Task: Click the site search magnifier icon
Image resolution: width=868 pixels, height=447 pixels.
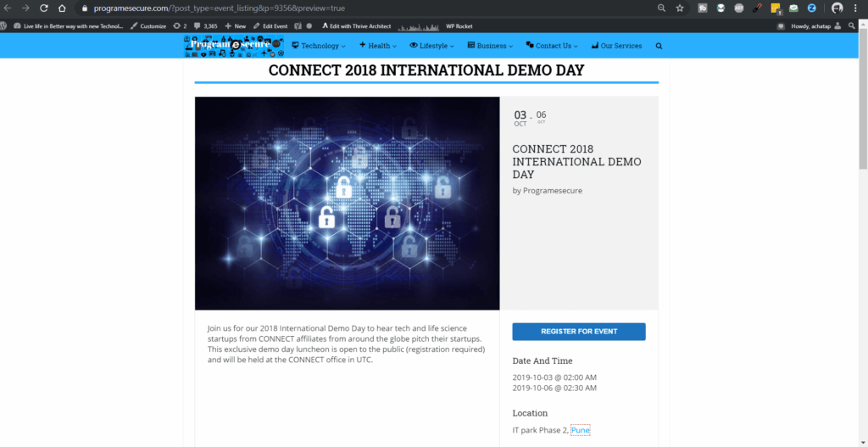Action: tap(659, 46)
